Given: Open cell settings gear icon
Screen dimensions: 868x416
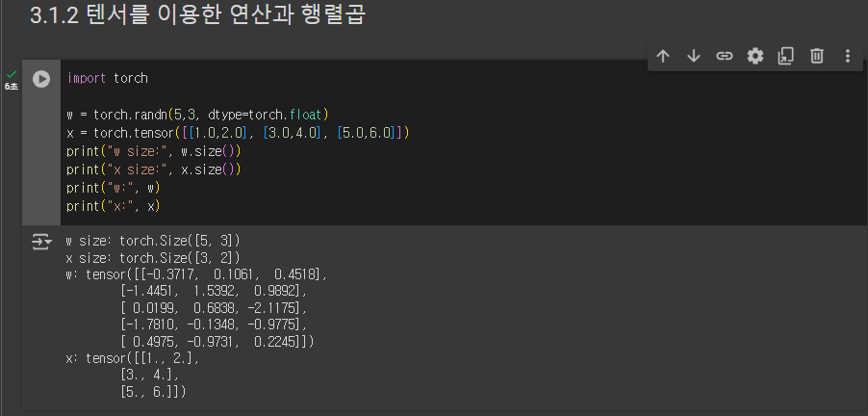Looking at the screenshot, I should coord(755,56).
